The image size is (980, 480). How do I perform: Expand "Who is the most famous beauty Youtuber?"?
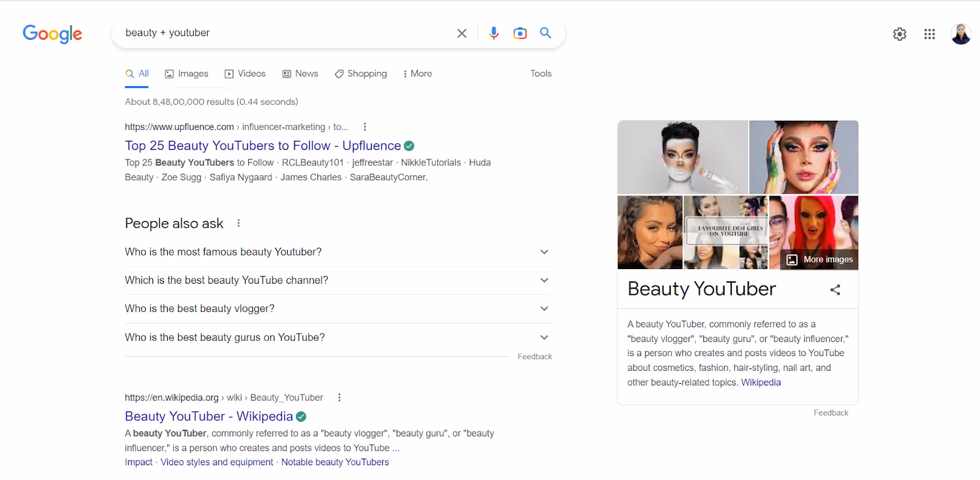coord(338,252)
